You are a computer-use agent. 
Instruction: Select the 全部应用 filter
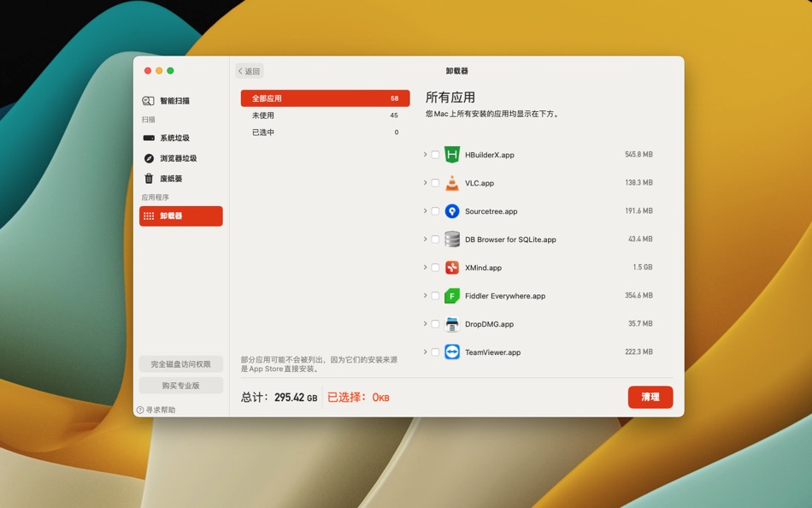point(325,98)
